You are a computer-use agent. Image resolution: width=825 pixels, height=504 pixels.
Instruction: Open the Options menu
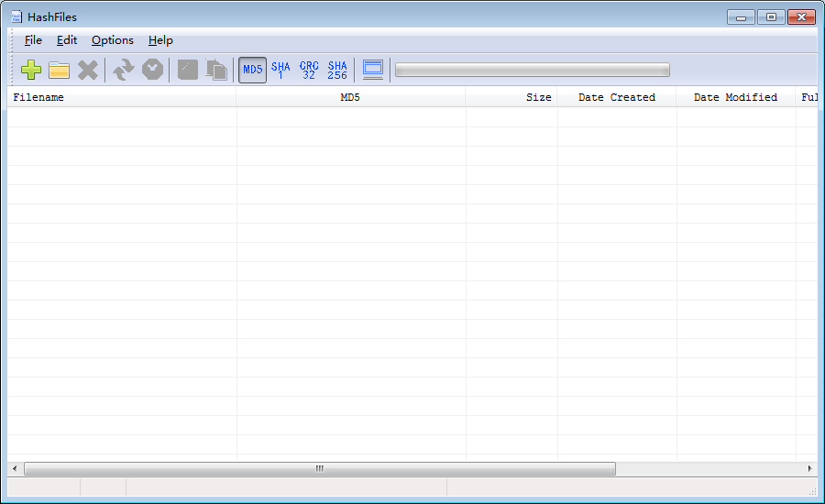tap(113, 40)
